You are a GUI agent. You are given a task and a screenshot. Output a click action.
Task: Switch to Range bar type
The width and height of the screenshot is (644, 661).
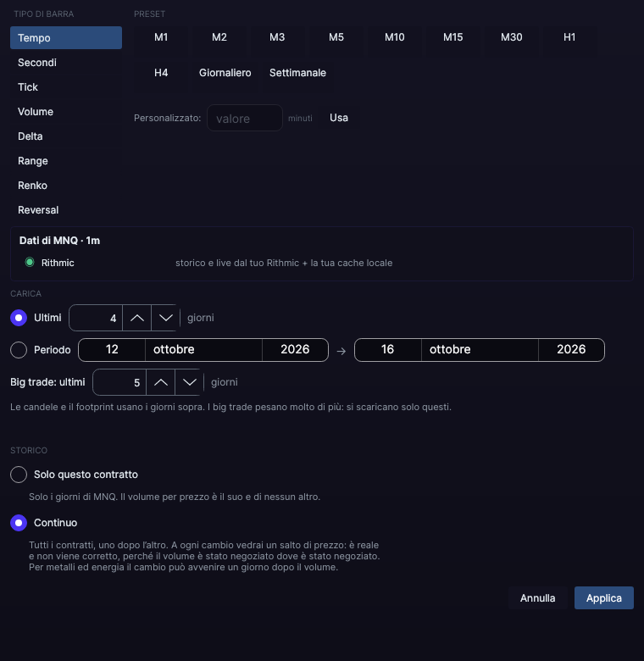tap(66, 161)
